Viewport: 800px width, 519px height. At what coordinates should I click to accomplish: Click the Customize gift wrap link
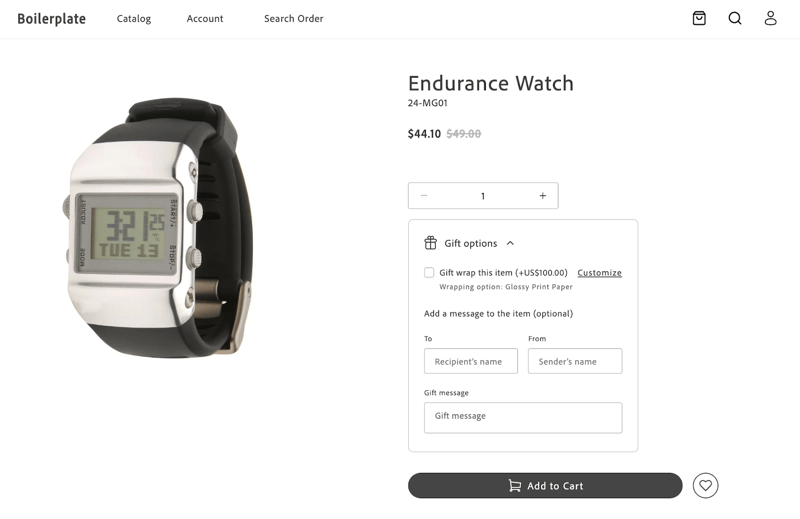pos(599,273)
